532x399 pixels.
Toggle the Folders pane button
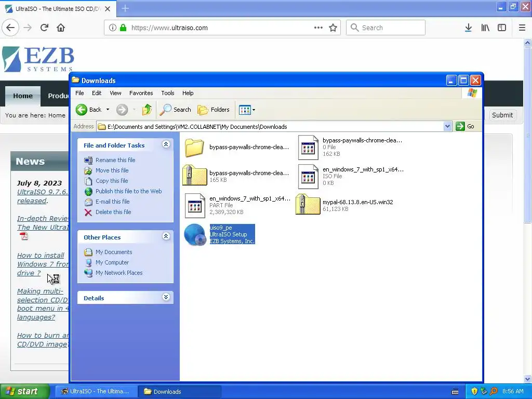pos(214,110)
